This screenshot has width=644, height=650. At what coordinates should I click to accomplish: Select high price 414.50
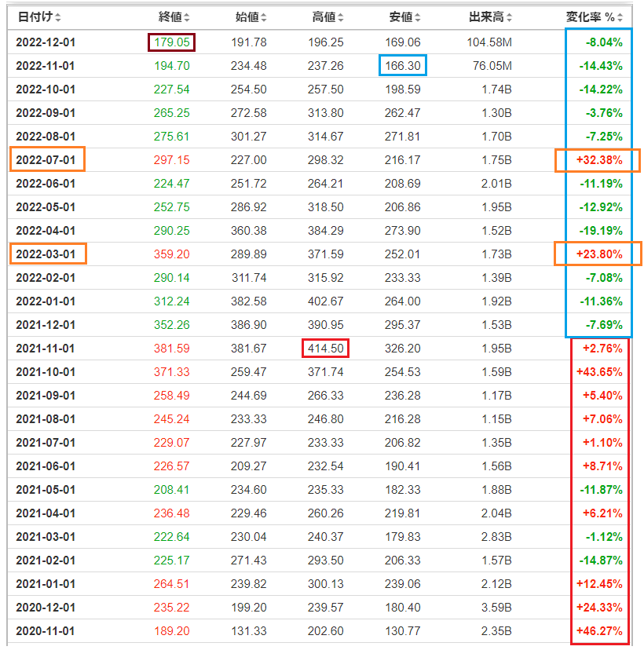325,349
